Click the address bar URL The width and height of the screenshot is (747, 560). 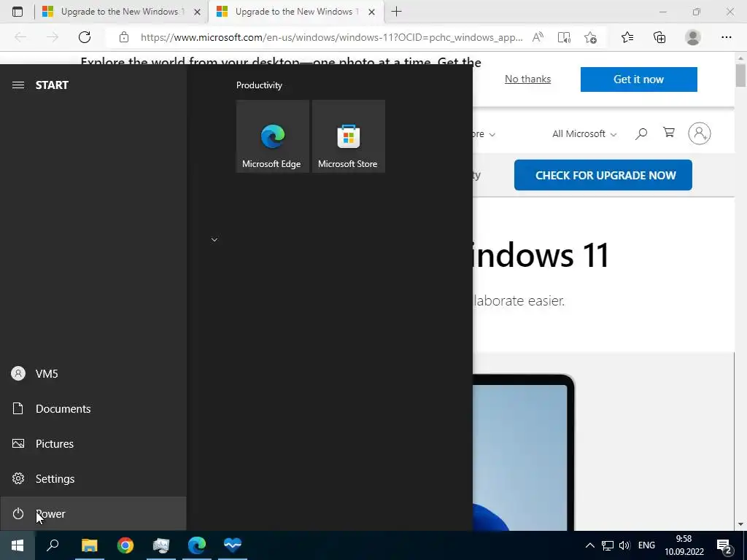click(x=332, y=37)
